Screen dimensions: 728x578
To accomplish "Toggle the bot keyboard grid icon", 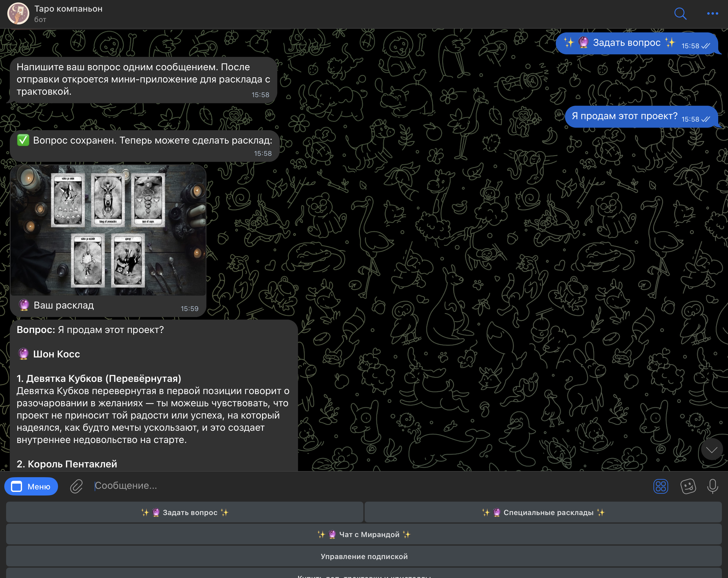I will tap(661, 486).
